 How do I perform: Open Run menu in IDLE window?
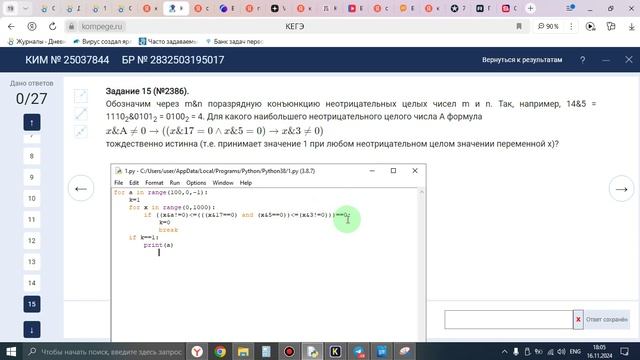point(175,183)
